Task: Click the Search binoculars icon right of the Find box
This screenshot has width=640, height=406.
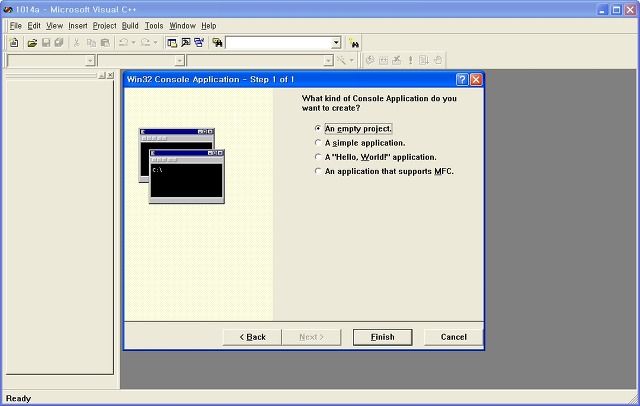Action: click(353, 43)
